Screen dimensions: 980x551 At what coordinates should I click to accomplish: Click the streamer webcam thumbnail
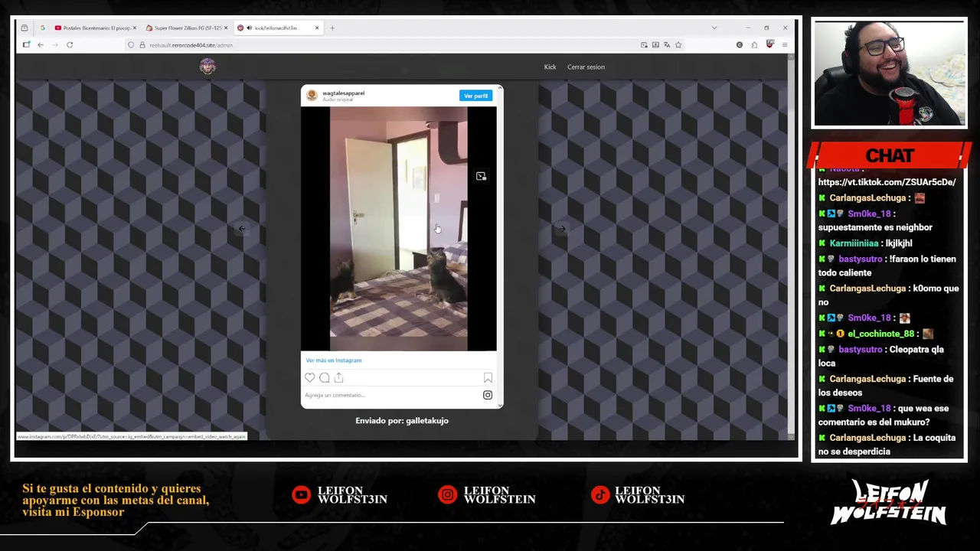point(889,73)
